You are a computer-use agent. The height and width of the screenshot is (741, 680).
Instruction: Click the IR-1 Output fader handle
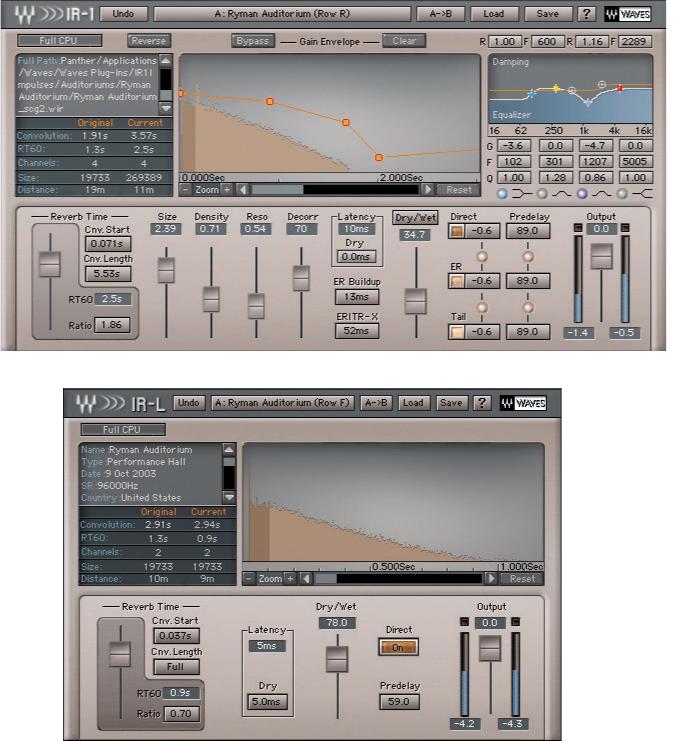pyautogui.click(x=601, y=257)
